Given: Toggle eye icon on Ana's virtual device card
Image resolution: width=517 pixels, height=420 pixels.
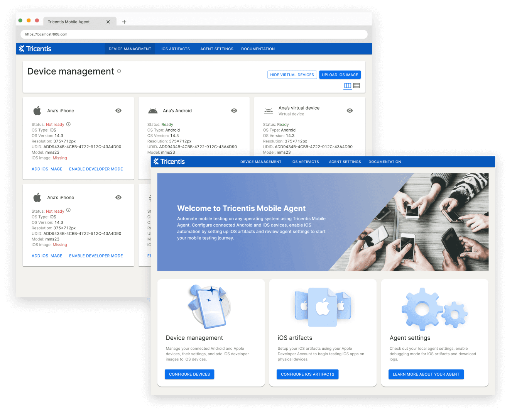Looking at the screenshot, I should [350, 111].
